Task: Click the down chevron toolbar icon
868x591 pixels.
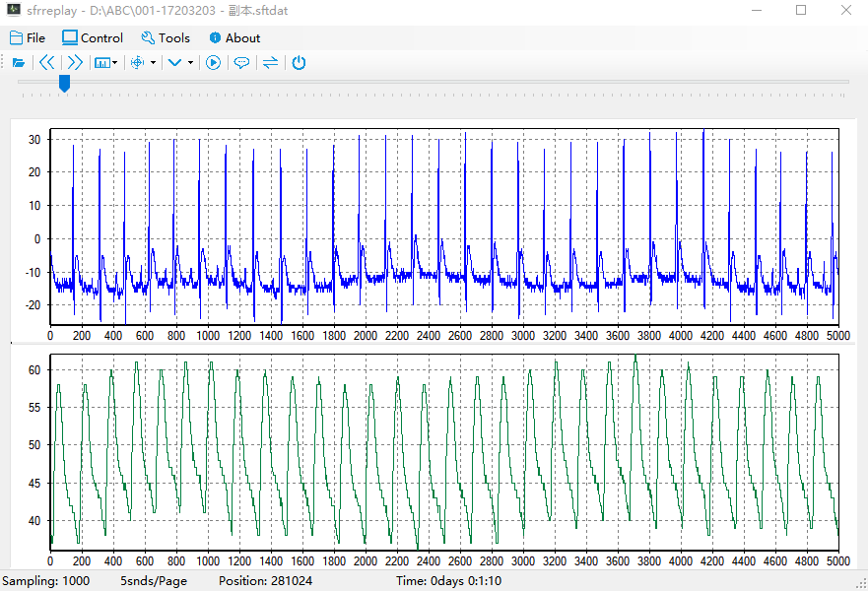Action: [174, 63]
